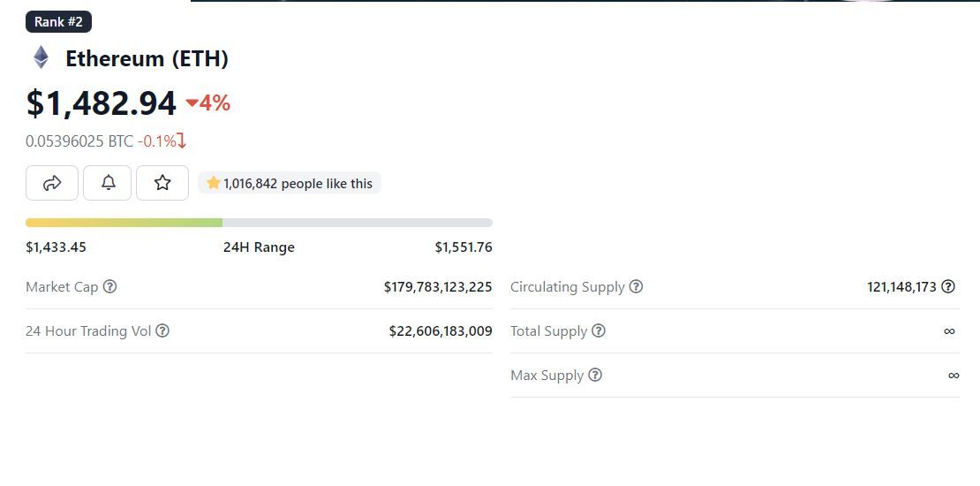Click the Ethereum diamond logo icon
The width and height of the screenshot is (980, 486).
[41, 58]
